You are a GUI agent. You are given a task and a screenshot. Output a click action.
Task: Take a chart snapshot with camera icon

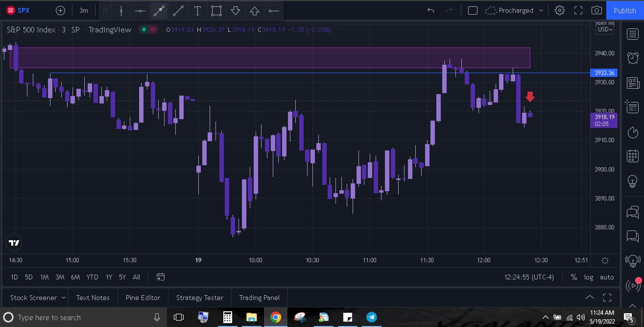pos(596,10)
